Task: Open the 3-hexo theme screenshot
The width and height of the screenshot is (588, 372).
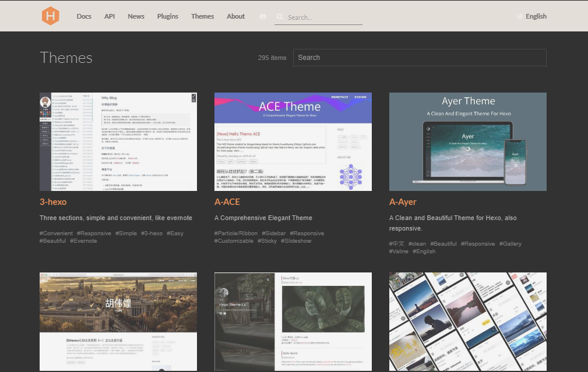Action: [118, 141]
